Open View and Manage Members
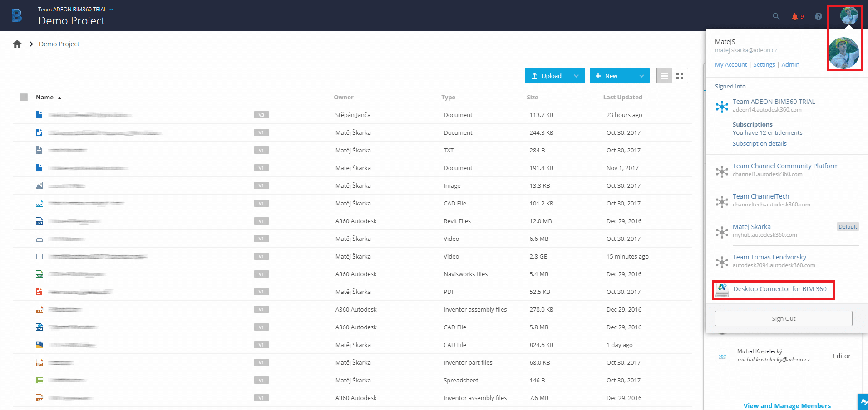This screenshot has height=410, width=868. pos(787,406)
